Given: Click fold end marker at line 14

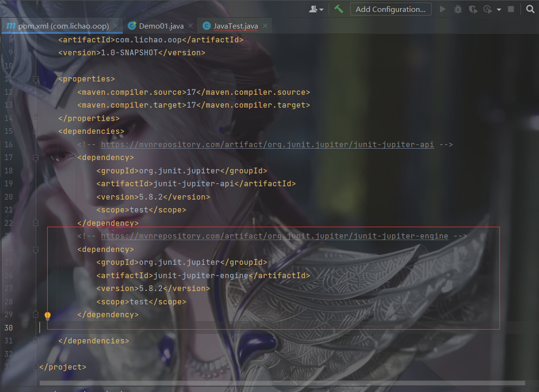Looking at the screenshot, I should pos(36,118).
